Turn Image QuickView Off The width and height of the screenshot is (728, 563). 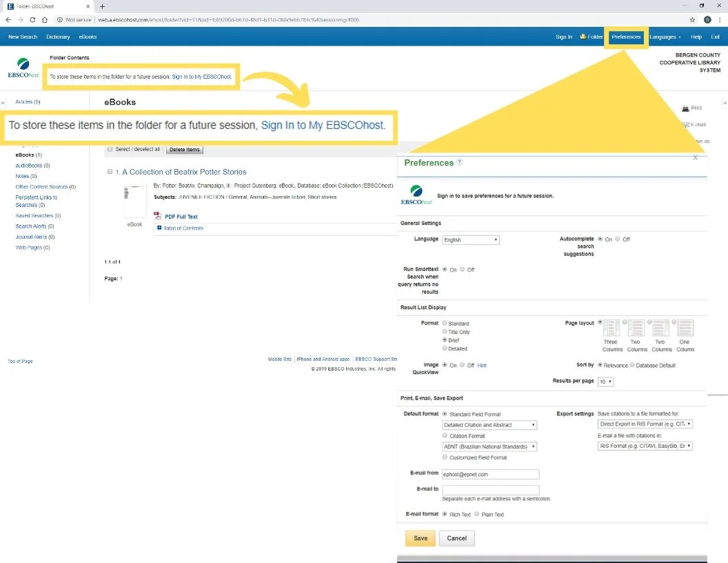point(462,365)
